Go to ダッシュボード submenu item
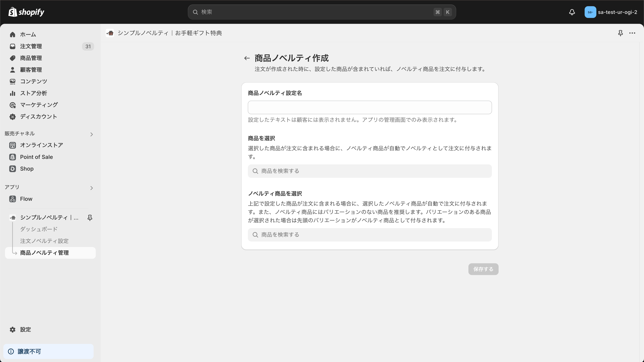Image resolution: width=644 pixels, height=362 pixels. coord(39,229)
